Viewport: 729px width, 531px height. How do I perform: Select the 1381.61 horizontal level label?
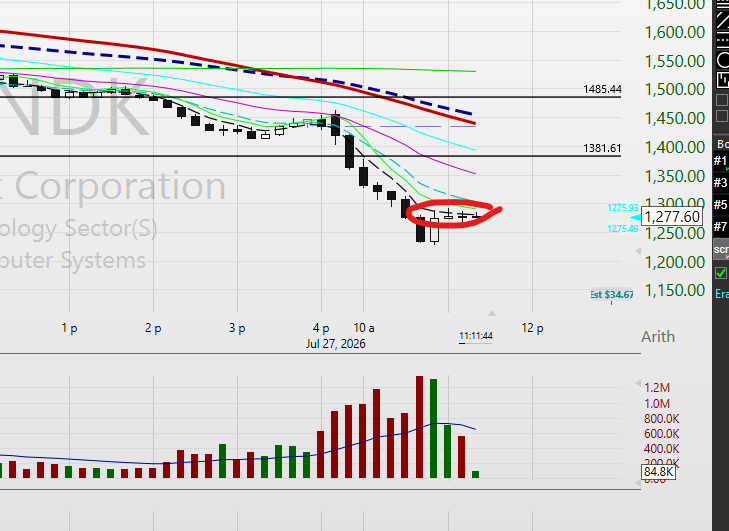tap(602, 148)
